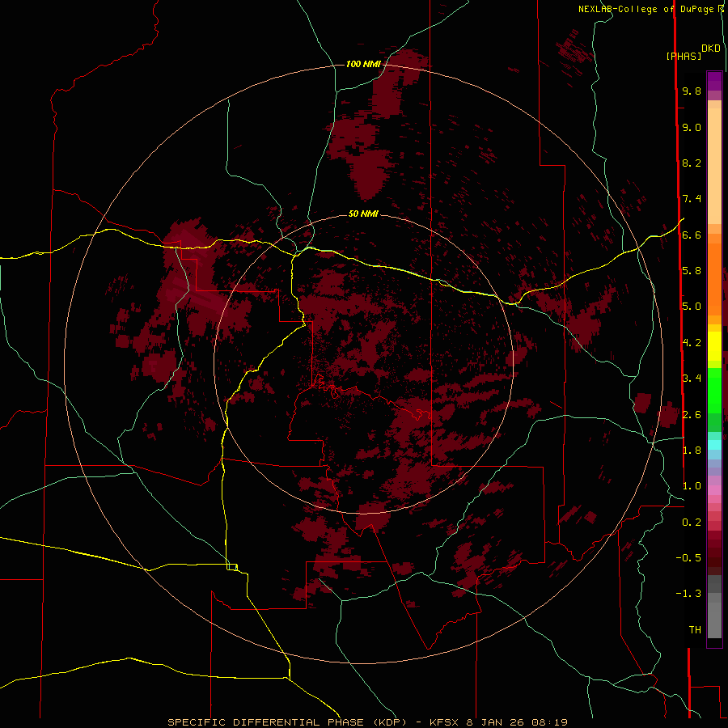
Task: Click the 9.0 value on color scale
Action: [692, 127]
